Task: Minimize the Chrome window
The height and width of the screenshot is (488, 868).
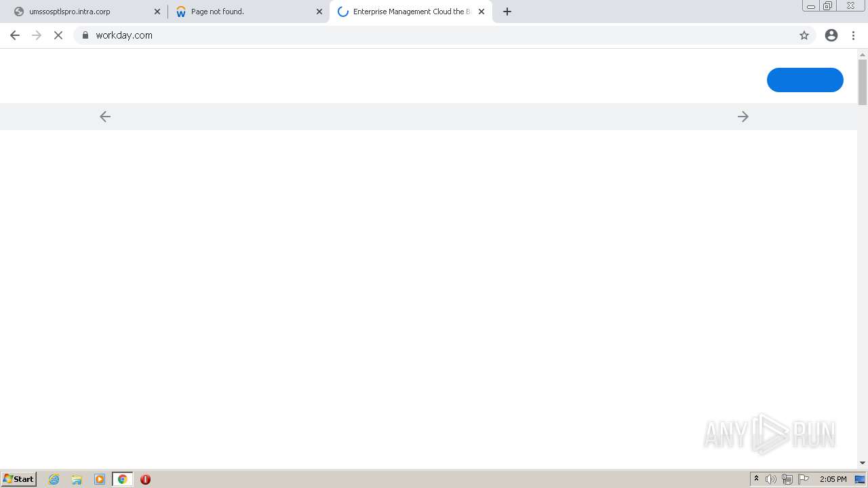Action: 810,6
